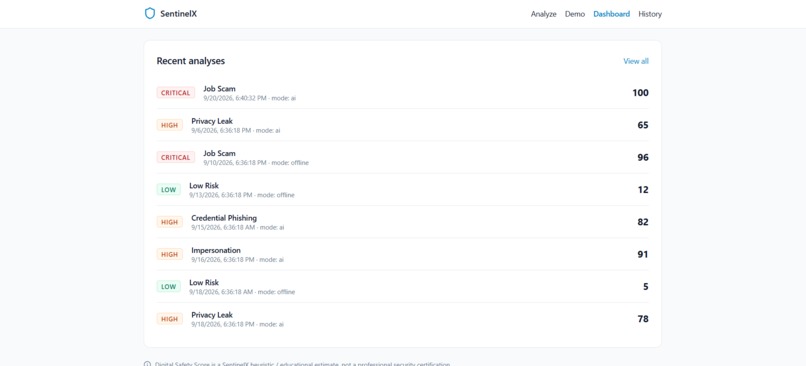Click the score 91 value
806x366 pixels.
643,254
